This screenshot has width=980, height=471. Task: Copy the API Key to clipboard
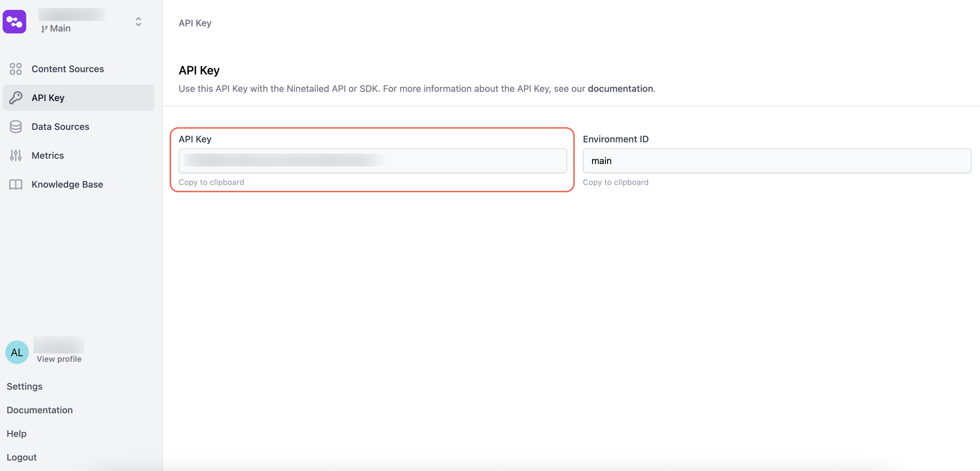pos(211,182)
